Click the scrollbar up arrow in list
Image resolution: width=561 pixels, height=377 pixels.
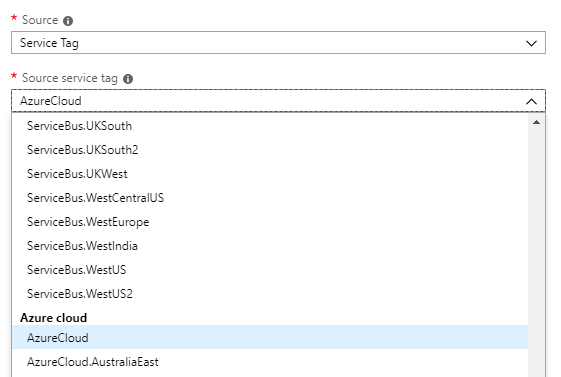(x=536, y=122)
